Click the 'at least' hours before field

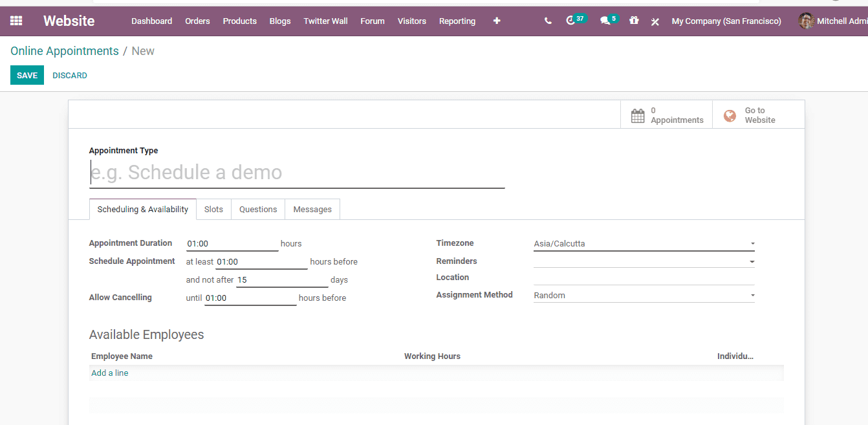[261, 262]
